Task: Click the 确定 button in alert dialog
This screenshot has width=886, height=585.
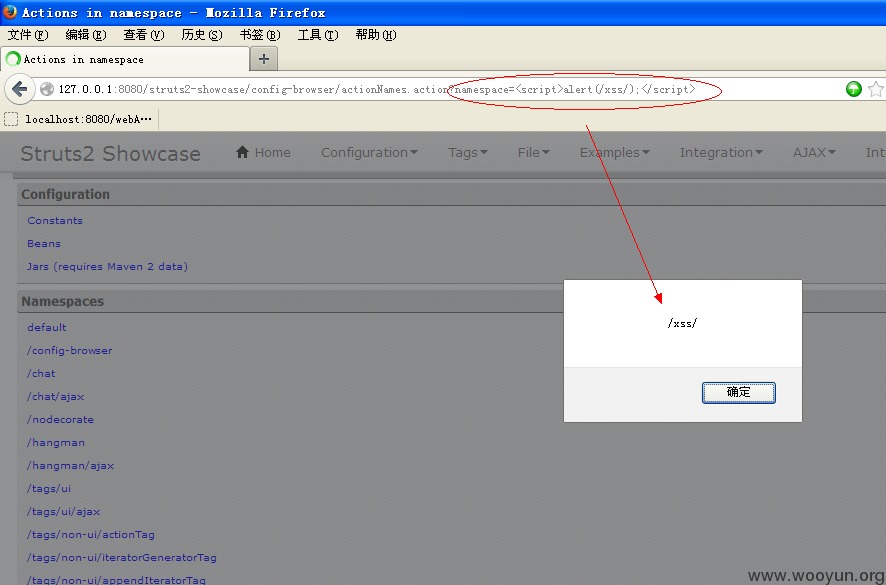Action: point(739,392)
